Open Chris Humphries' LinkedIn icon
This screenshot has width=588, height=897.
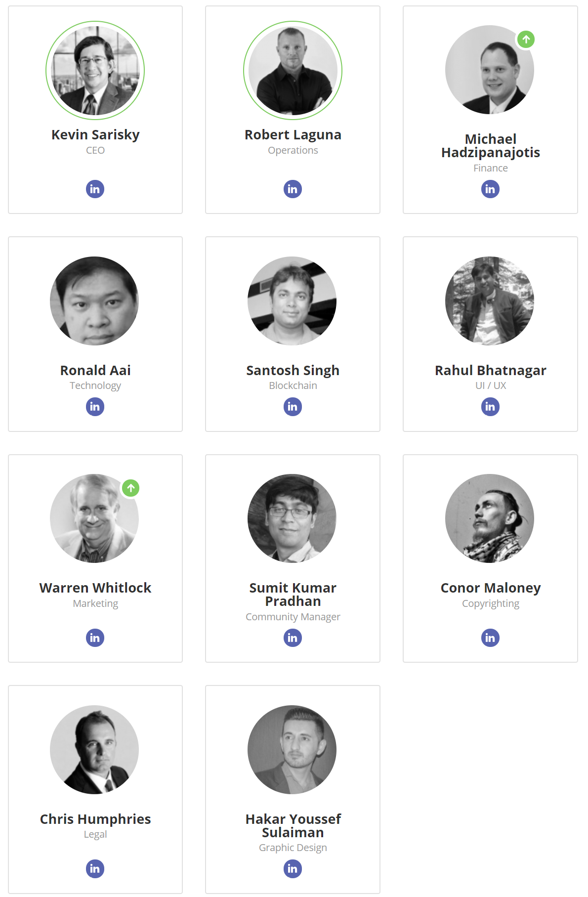click(x=95, y=869)
